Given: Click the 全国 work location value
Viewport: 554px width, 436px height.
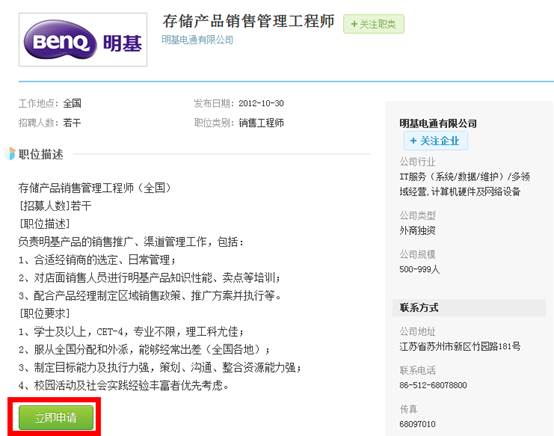Looking at the screenshot, I should [72, 103].
